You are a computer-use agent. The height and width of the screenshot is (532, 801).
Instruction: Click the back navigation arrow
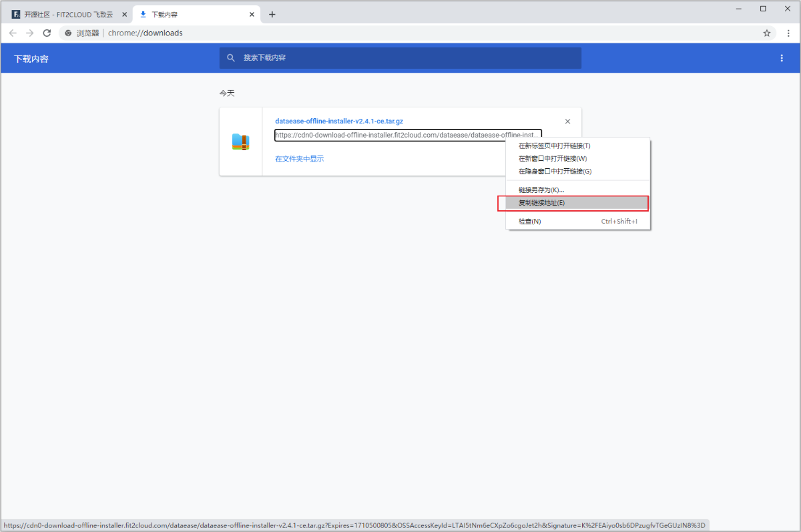[x=13, y=32]
